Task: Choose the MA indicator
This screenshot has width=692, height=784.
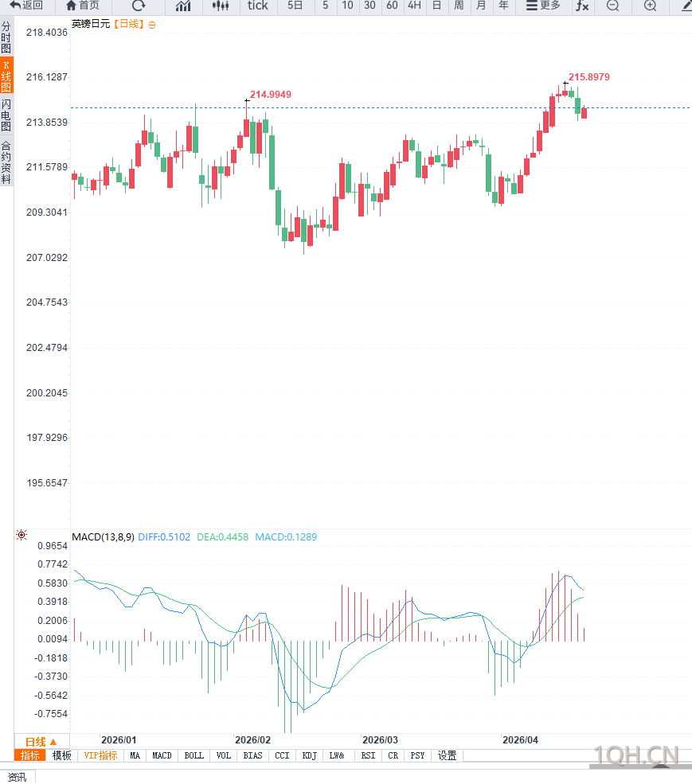Action: [x=135, y=756]
